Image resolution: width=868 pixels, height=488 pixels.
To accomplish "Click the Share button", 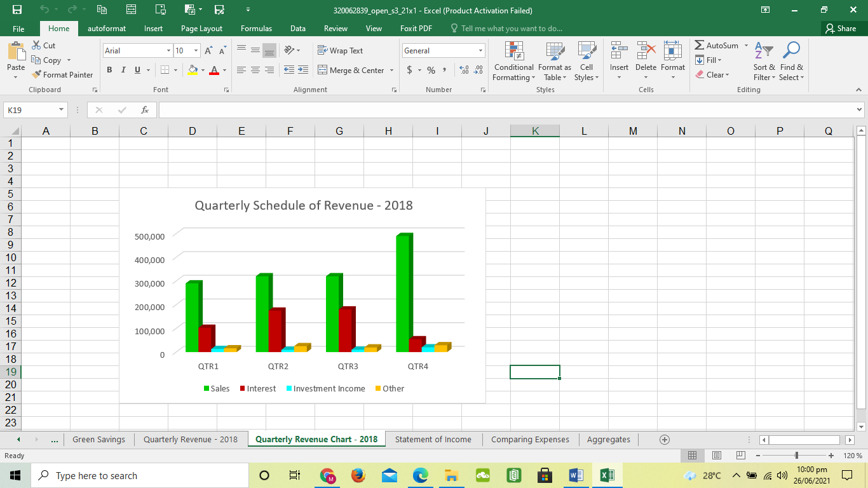I will pyautogui.click(x=843, y=29).
